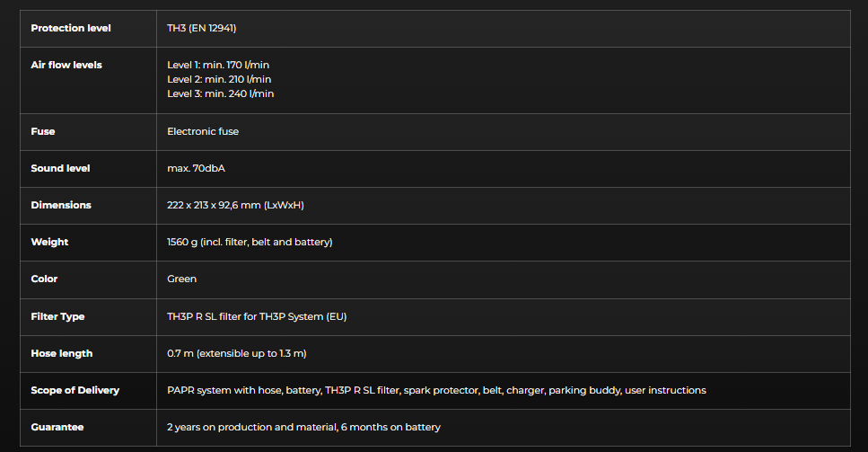Screen dimensions: 868x452
Task: Select the "2 years on production and material" guarantee text
Action: 250,427
